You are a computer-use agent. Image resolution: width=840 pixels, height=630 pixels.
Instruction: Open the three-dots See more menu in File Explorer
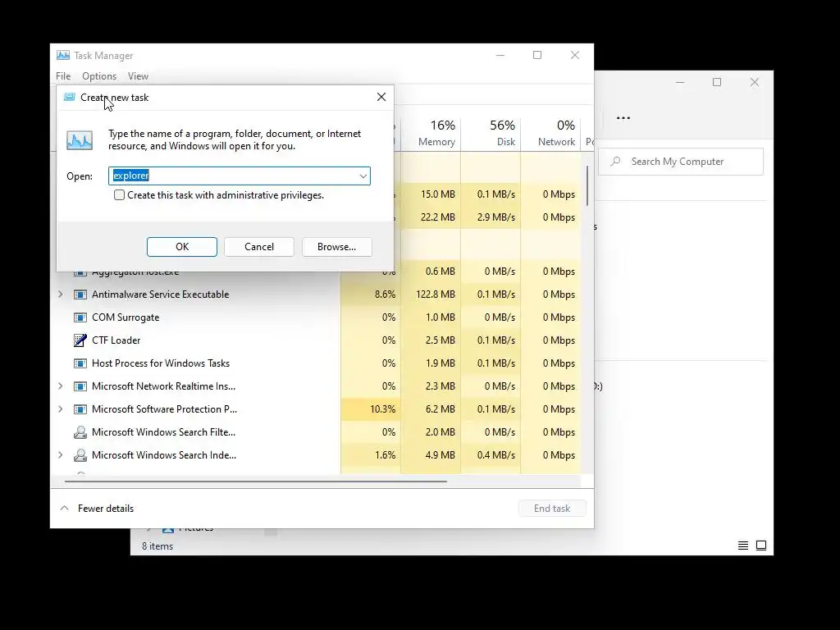click(x=623, y=118)
